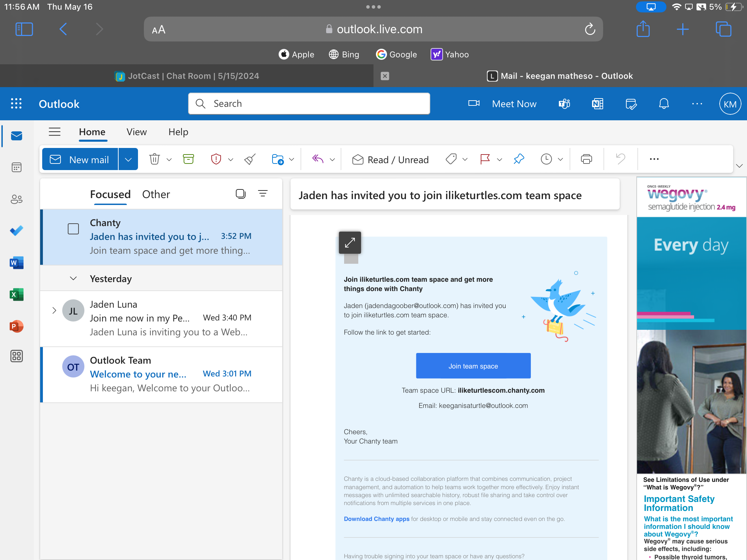Open Reply options dropdown
747x560 pixels.
pyautogui.click(x=332, y=159)
